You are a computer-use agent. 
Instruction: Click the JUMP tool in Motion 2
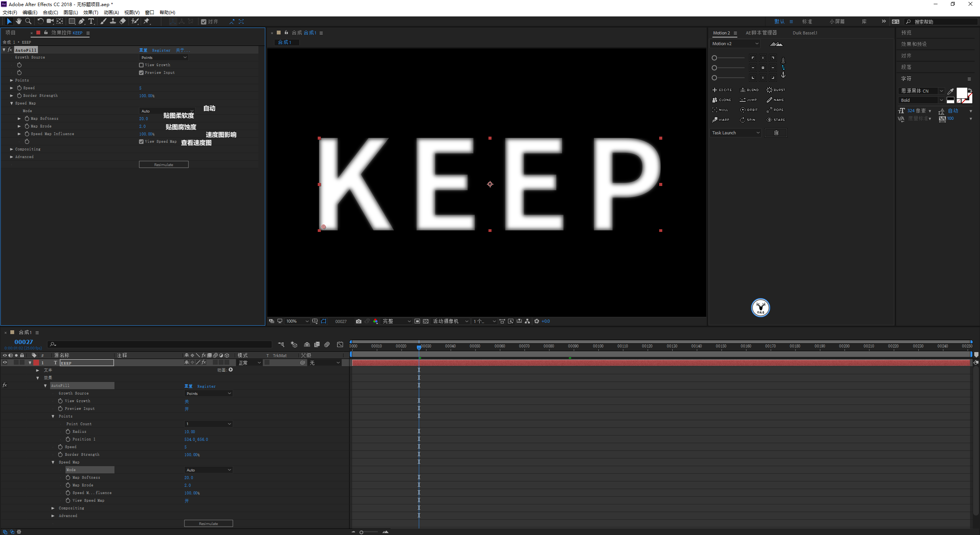pos(748,100)
